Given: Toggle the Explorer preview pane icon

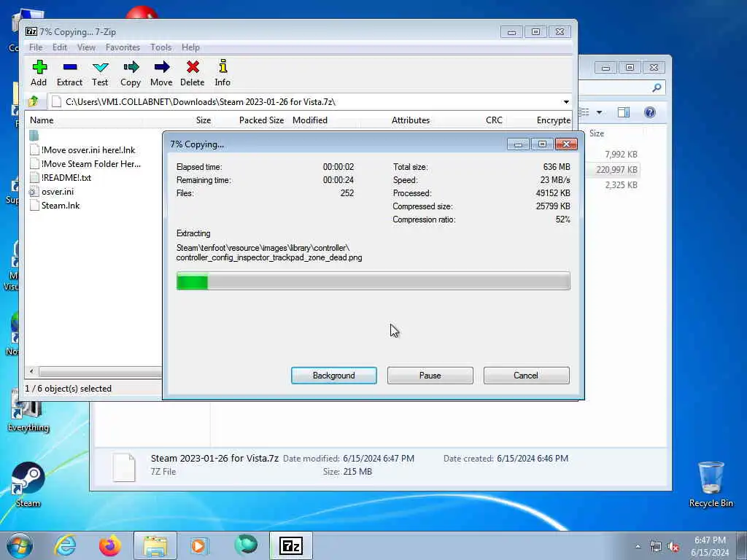Looking at the screenshot, I should 624,112.
